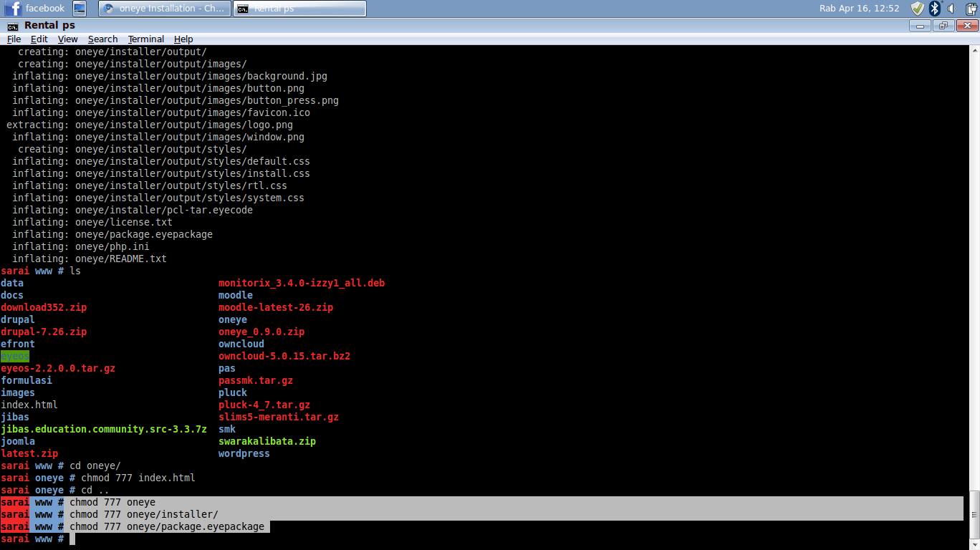Click the owncloud-5.0.15.tar.bz2 entry
This screenshot has width=980, height=550.
click(284, 356)
